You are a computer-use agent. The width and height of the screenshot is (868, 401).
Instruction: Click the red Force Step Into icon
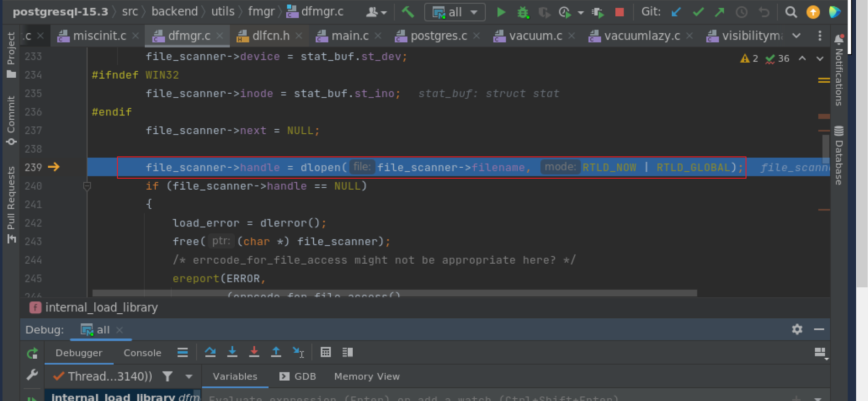254,352
